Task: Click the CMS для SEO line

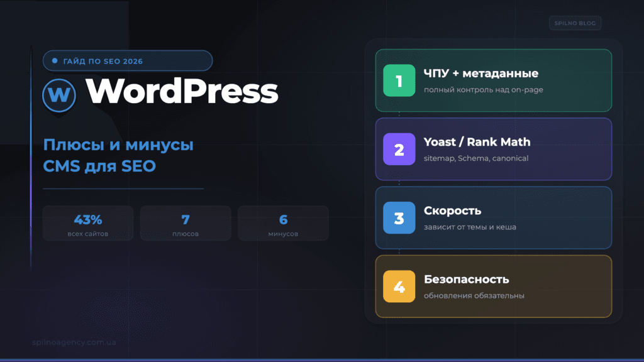Action: pos(99,166)
